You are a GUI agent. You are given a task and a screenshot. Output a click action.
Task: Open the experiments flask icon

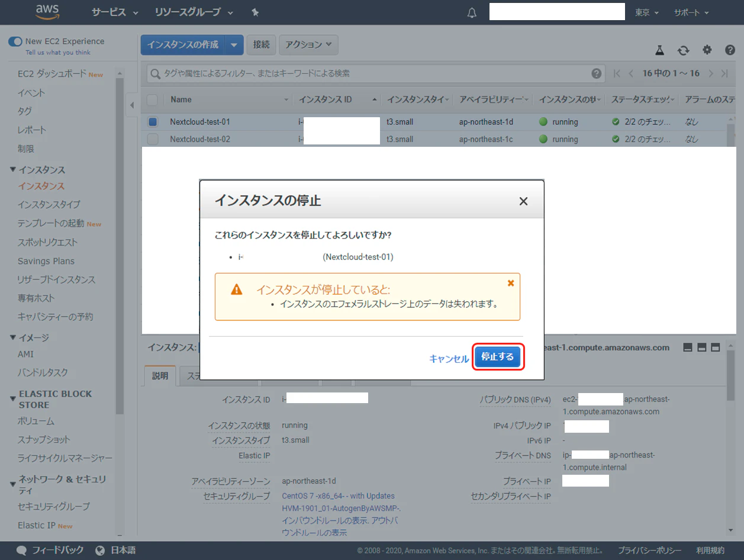[x=660, y=50]
